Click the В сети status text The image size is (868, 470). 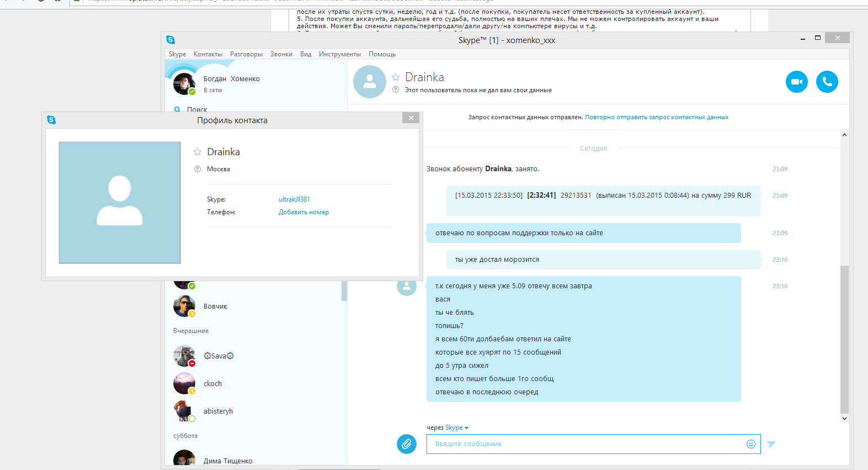(212, 90)
